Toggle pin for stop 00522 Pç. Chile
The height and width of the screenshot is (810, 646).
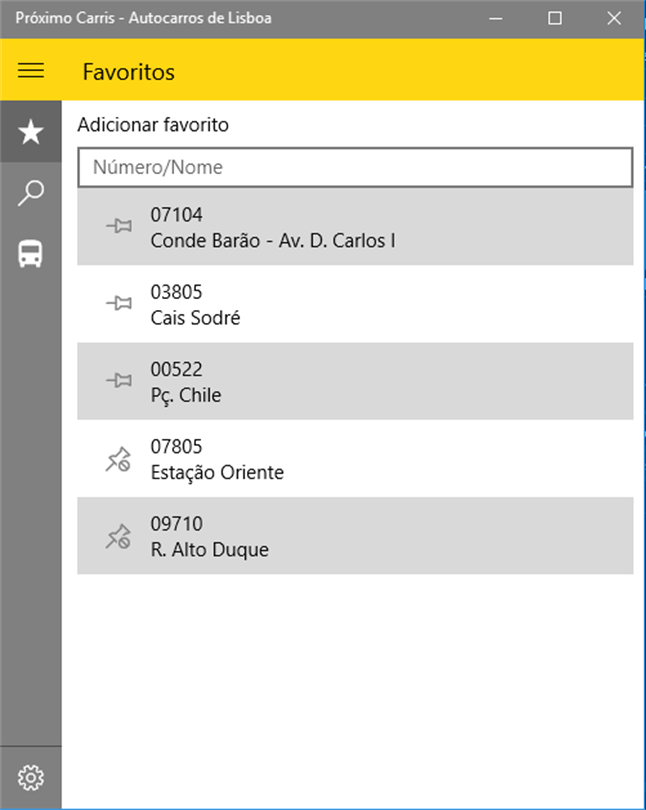tap(119, 381)
